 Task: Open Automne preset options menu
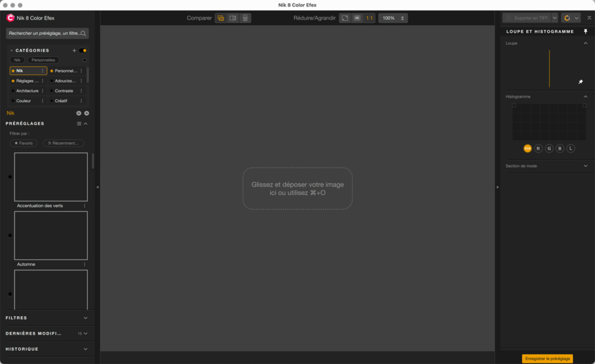tap(85, 264)
